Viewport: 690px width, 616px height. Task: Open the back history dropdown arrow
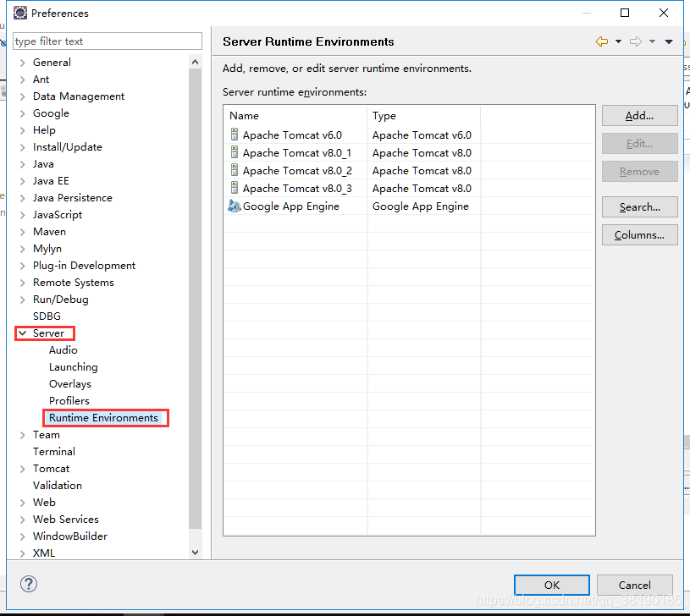[618, 41]
